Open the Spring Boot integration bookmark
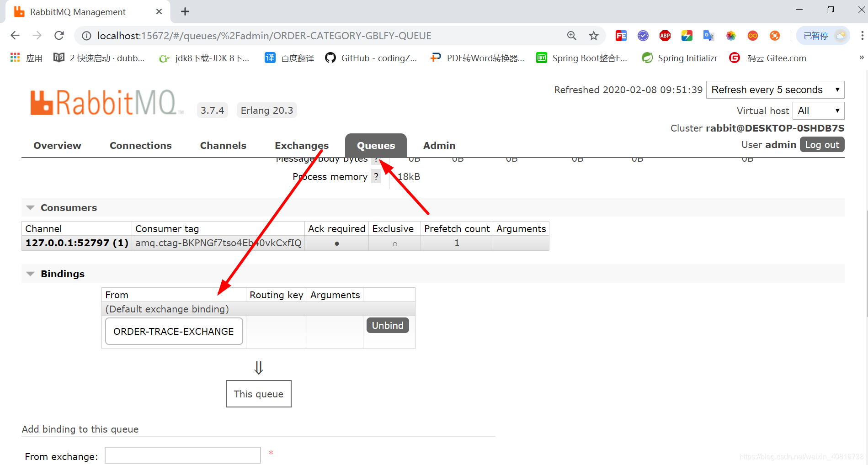This screenshot has height=465, width=868. click(582, 58)
